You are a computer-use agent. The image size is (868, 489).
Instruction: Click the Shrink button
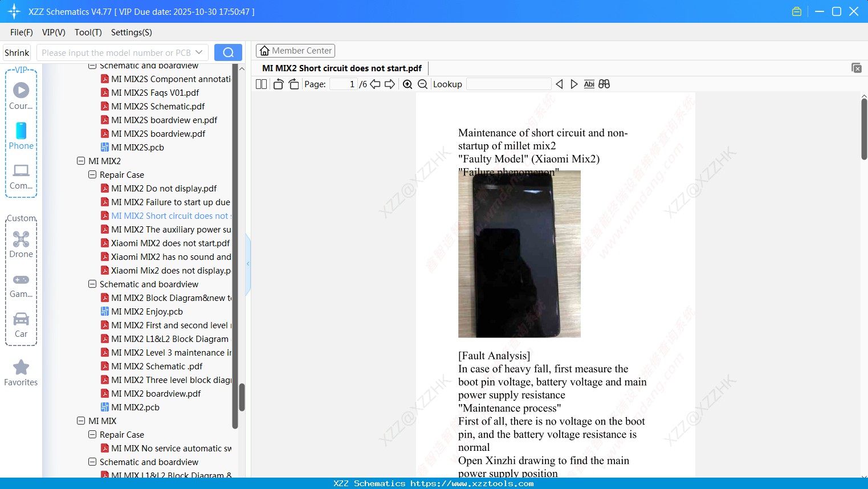[x=17, y=52]
